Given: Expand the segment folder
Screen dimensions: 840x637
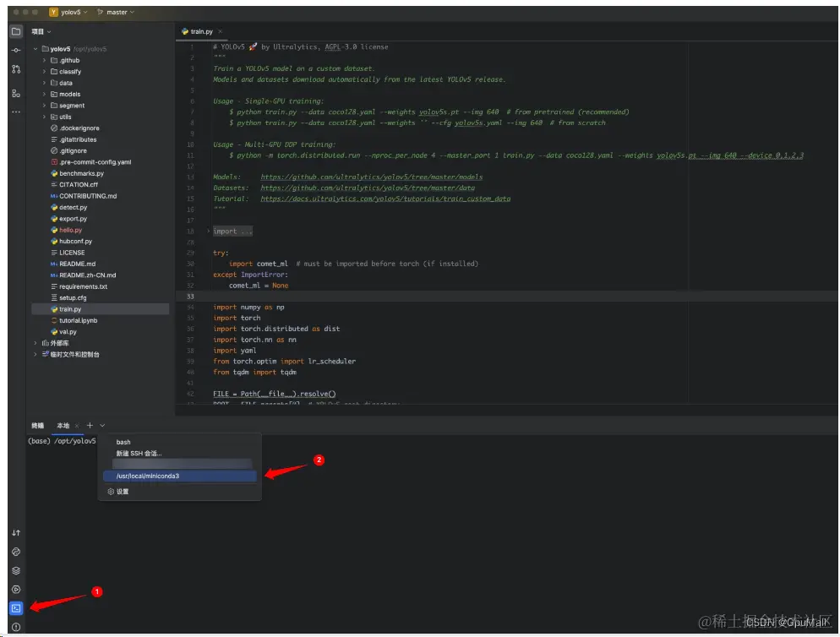Looking at the screenshot, I should (x=45, y=106).
